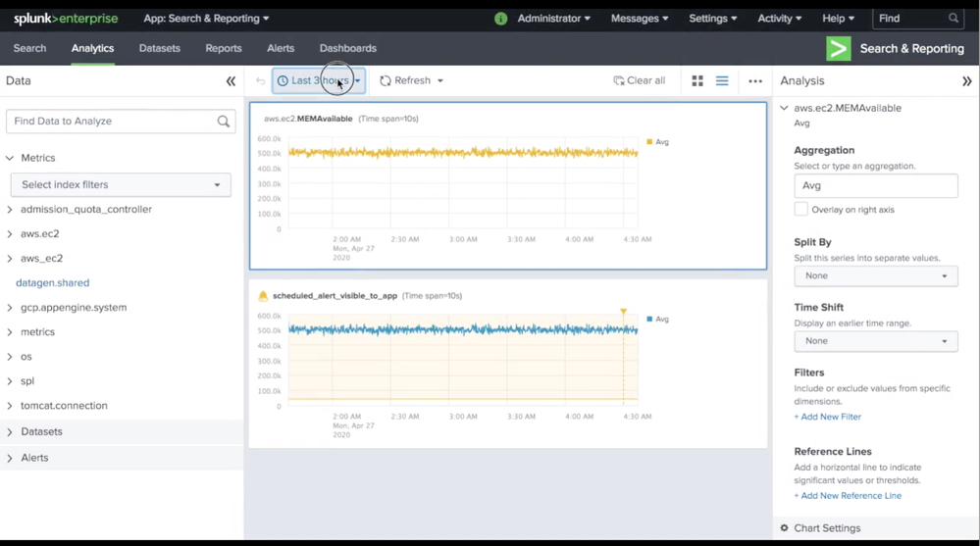Click the green info status icon
Image resolution: width=980 pixels, height=546 pixels.
500,19
